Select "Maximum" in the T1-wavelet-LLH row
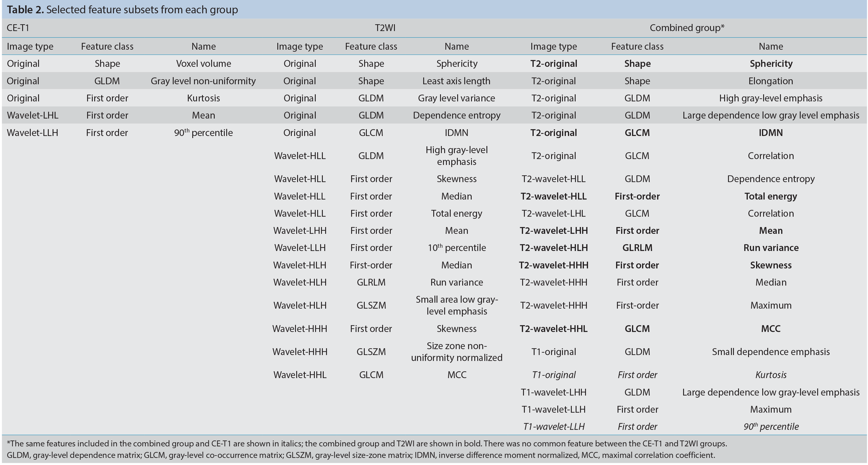Image resolution: width=868 pixels, height=465 pixels. tap(771, 409)
